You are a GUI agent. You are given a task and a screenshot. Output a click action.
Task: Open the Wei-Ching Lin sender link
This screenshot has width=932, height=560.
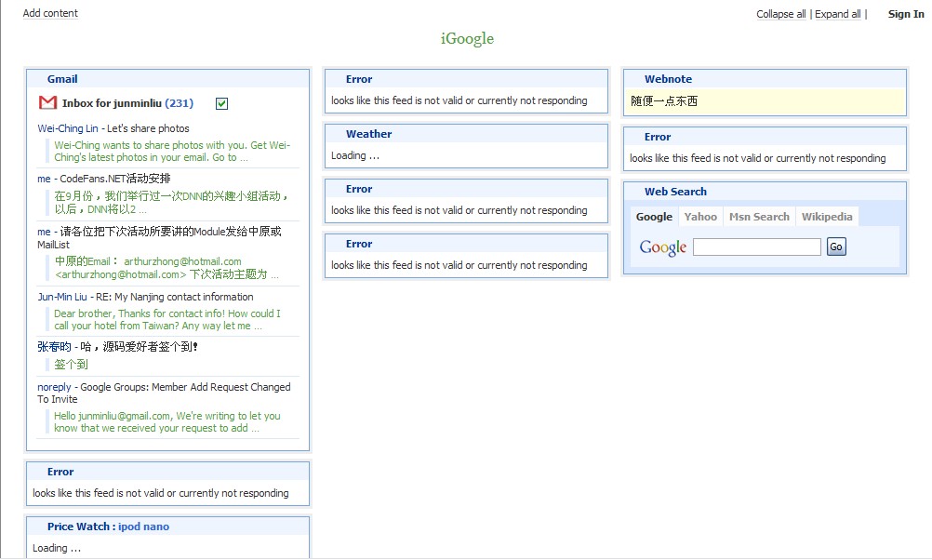click(x=68, y=128)
